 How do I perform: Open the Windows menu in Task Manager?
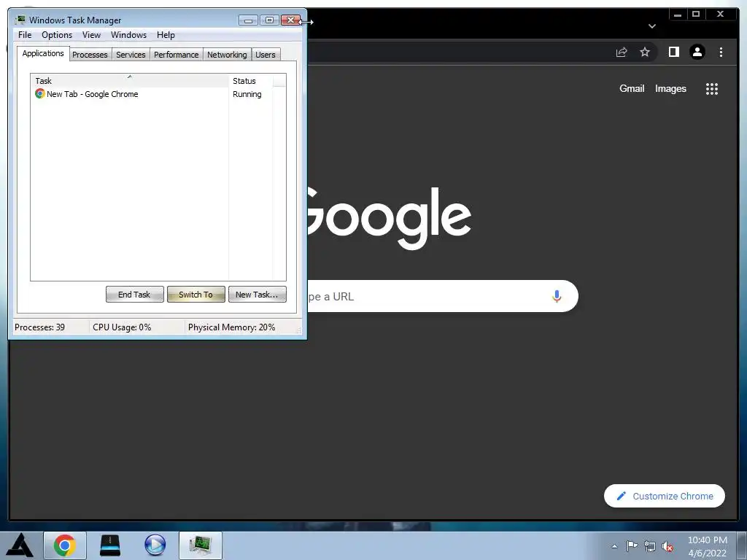(x=128, y=35)
